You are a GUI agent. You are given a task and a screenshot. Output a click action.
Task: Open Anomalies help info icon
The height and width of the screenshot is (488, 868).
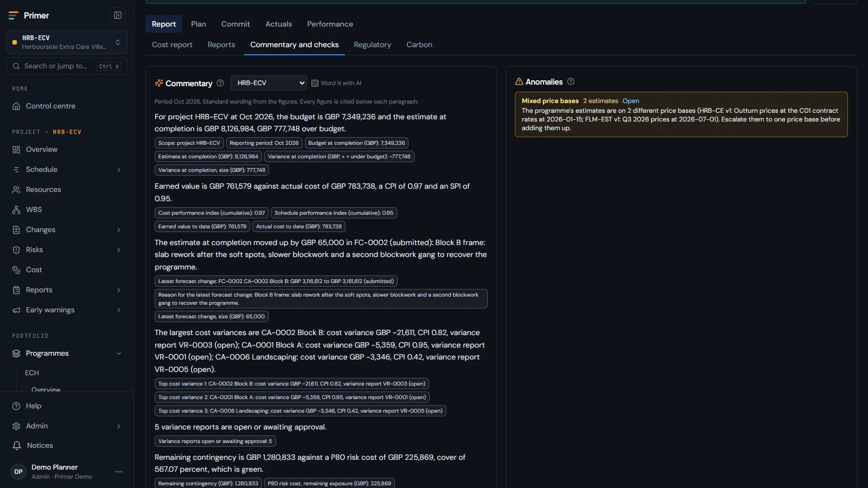[x=571, y=81]
